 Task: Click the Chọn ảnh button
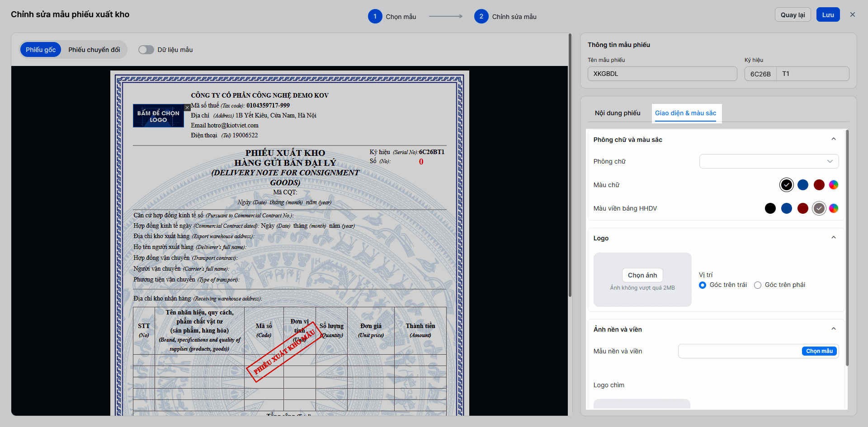pyautogui.click(x=642, y=275)
